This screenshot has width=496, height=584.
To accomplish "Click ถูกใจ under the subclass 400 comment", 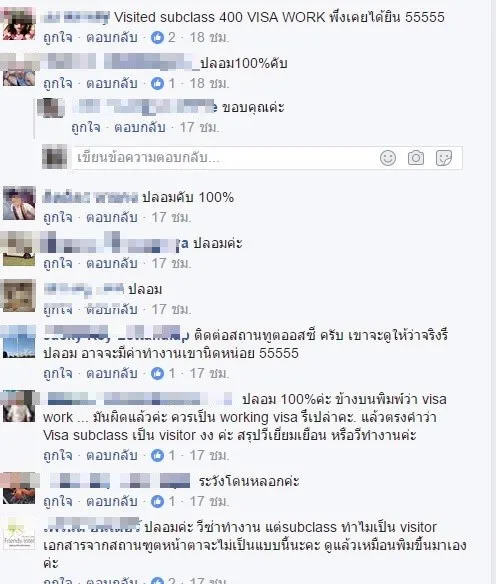I will click(x=58, y=37).
